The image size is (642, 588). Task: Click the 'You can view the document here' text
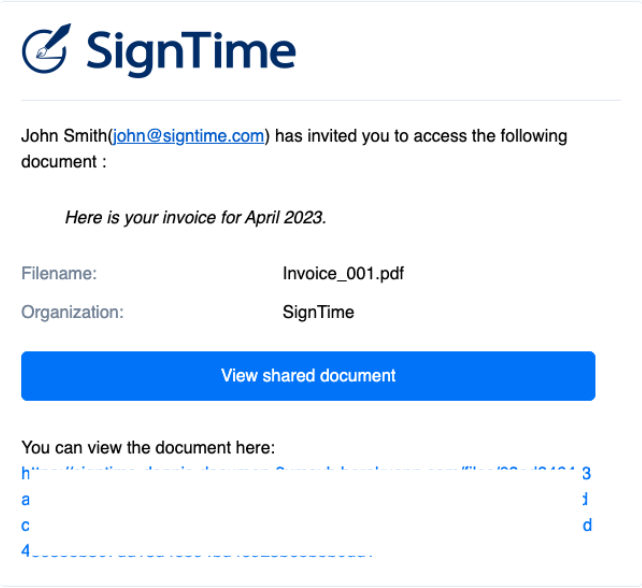coord(148,447)
